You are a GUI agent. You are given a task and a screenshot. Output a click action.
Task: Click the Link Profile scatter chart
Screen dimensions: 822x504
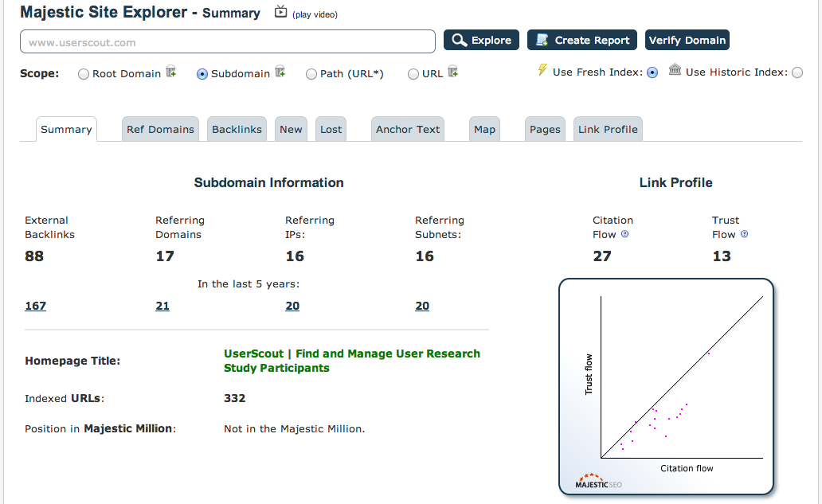tap(667, 387)
